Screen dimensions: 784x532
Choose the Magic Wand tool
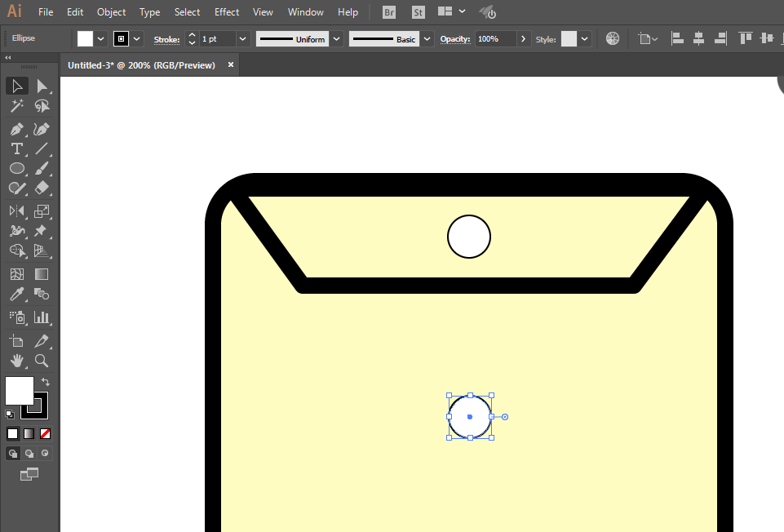17,105
